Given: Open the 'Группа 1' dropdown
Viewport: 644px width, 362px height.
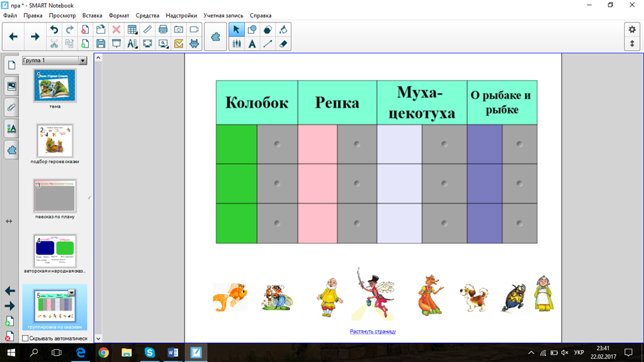Looking at the screenshot, I should [83, 61].
